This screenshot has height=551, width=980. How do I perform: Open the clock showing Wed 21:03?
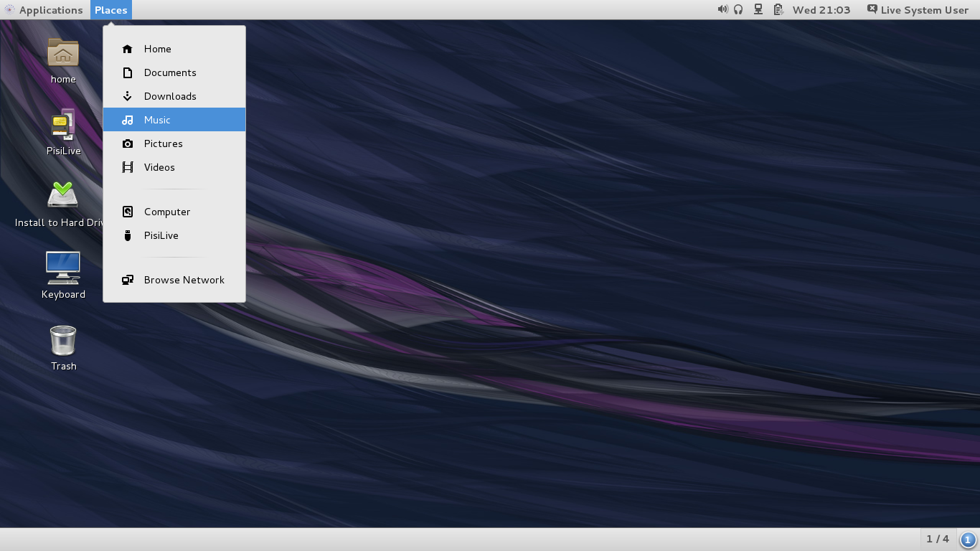click(x=821, y=9)
